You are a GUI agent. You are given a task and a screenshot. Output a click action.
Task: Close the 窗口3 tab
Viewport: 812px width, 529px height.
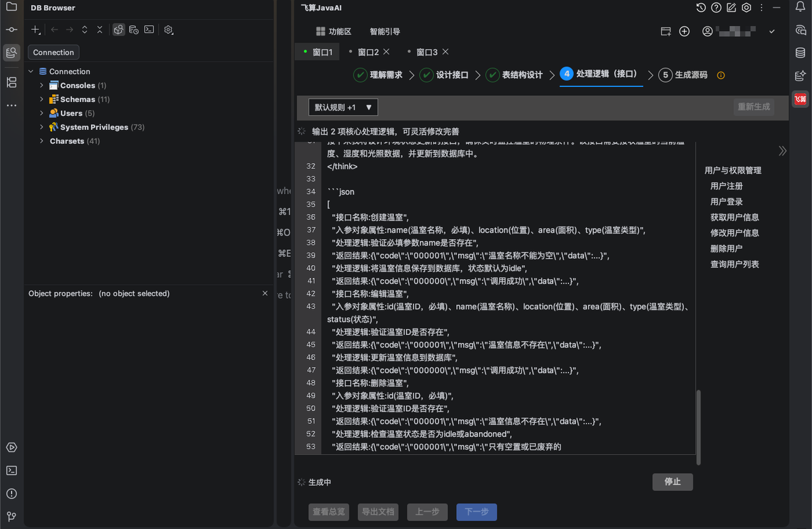coord(445,51)
